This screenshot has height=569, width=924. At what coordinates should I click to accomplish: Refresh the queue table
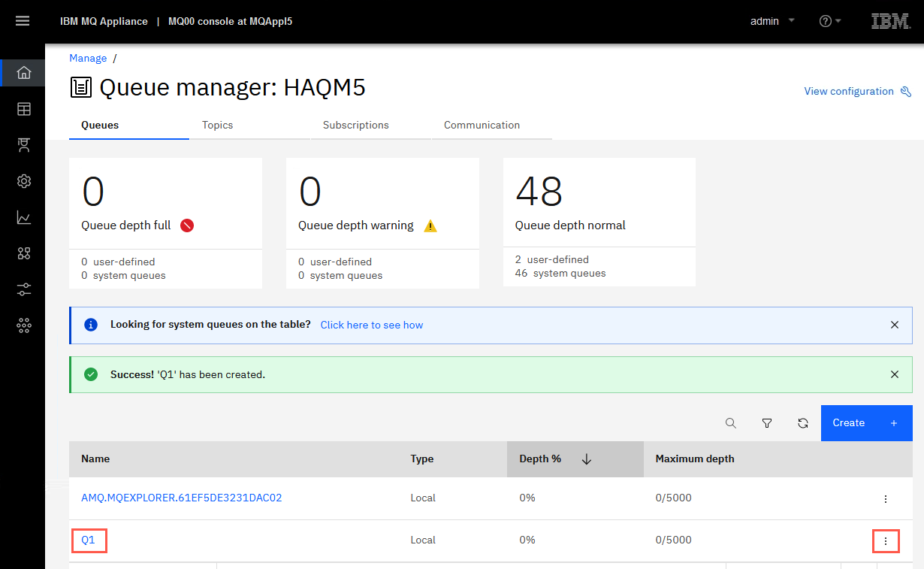pos(803,423)
